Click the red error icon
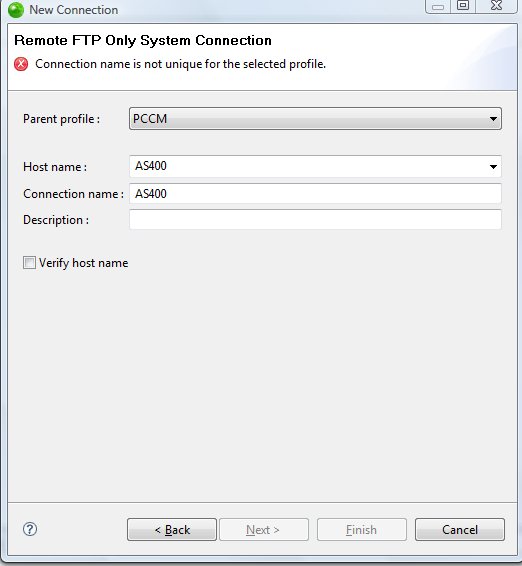The image size is (522, 566). point(21,64)
